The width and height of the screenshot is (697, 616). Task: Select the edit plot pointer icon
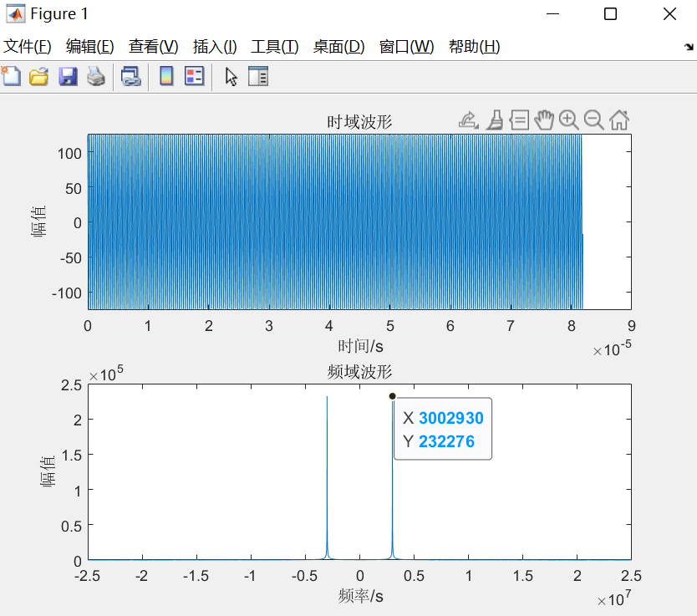pos(231,75)
